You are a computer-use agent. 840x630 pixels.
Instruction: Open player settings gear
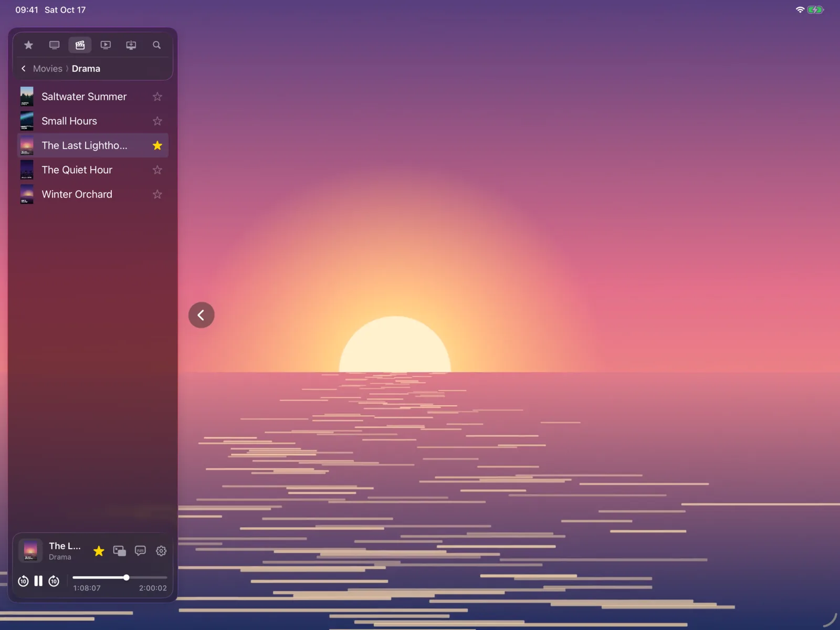(x=161, y=551)
